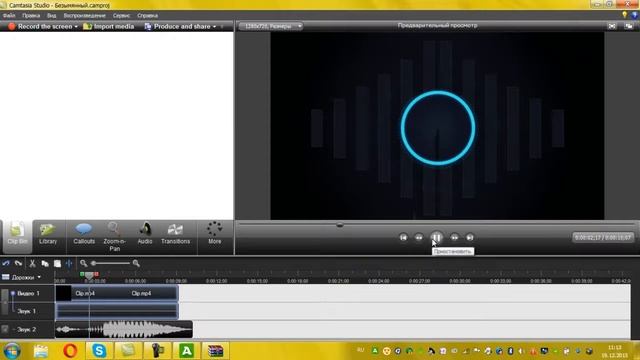
Task: Open Windows Explorer from the taskbar
Action: 41,351
